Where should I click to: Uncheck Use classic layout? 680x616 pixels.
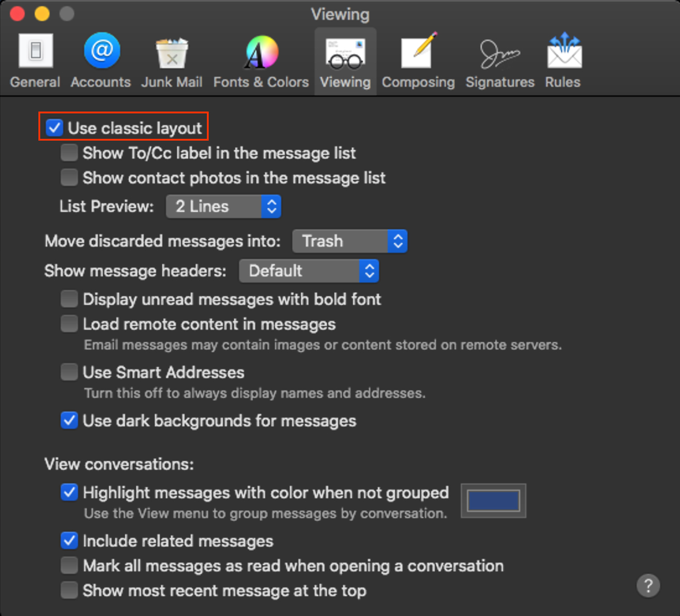(54, 128)
